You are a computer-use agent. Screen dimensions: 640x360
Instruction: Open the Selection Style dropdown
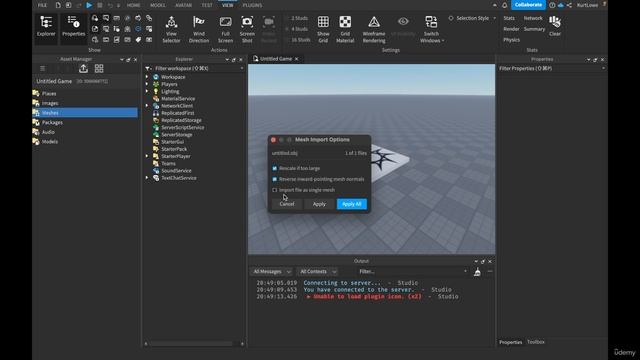click(x=472, y=18)
